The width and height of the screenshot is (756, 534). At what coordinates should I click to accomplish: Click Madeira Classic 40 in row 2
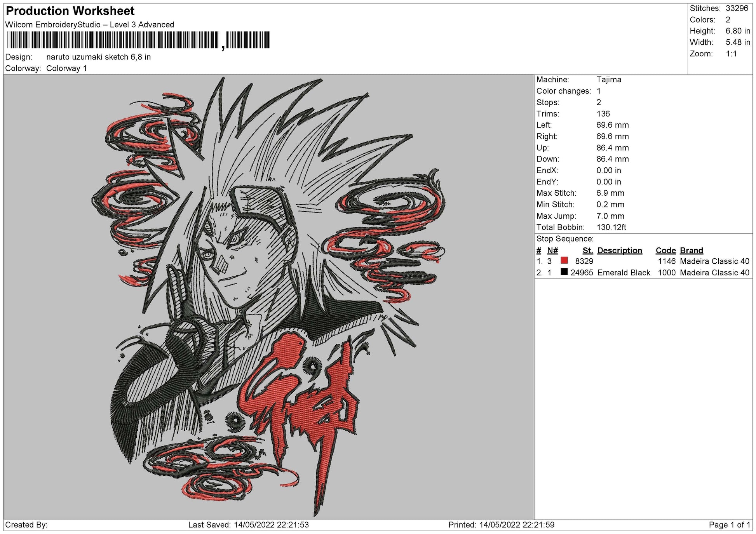[714, 273]
